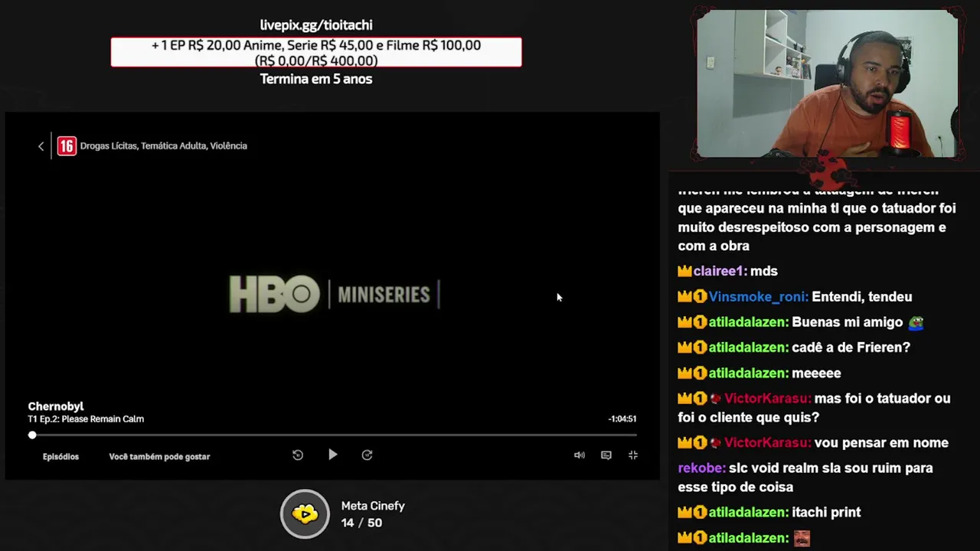Screen dimensions: 980x551
Task: Mute the player volume
Action: point(580,455)
